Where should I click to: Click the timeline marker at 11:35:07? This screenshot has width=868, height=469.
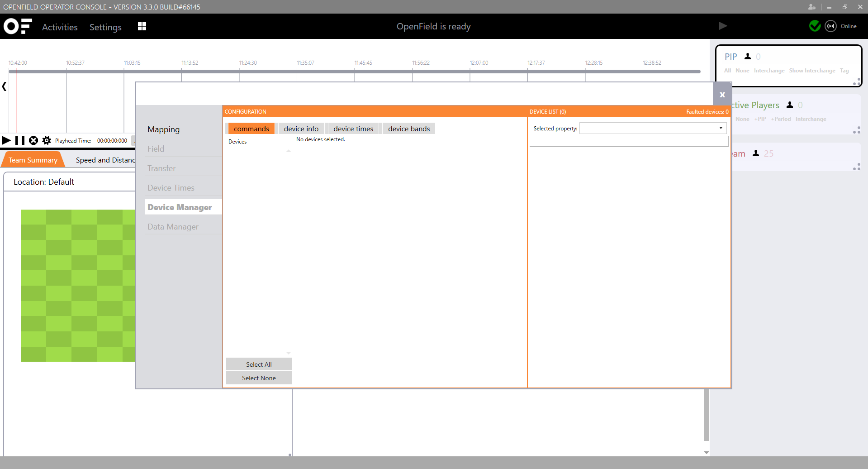click(305, 63)
